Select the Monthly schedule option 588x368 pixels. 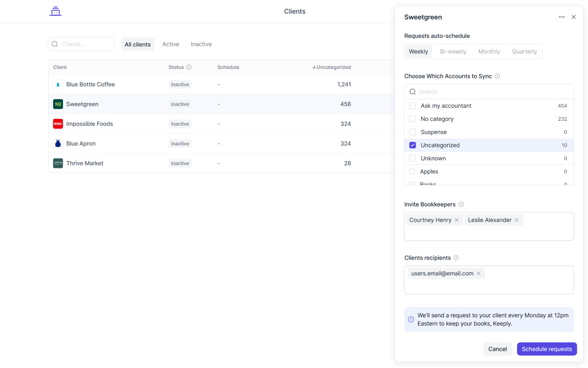[x=489, y=52]
